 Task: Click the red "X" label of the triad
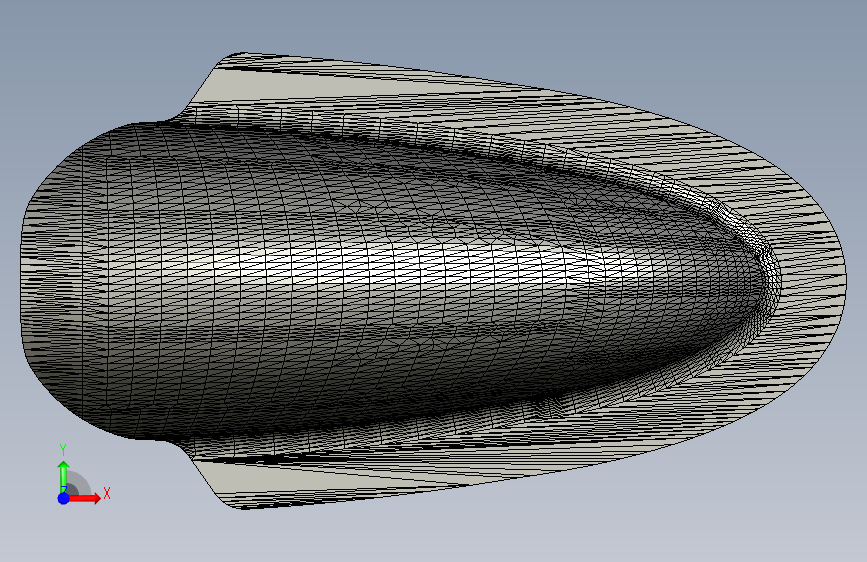(x=107, y=493)
